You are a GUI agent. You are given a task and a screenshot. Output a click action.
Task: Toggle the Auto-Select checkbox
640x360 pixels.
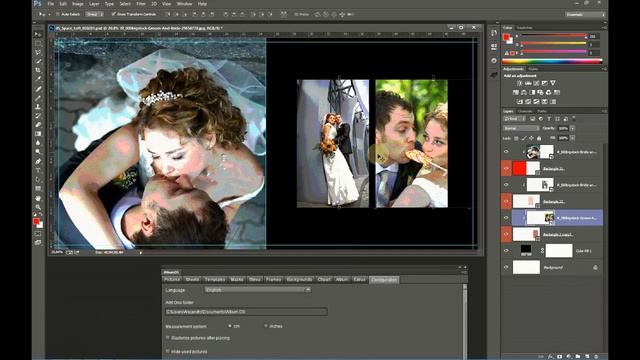58,14
